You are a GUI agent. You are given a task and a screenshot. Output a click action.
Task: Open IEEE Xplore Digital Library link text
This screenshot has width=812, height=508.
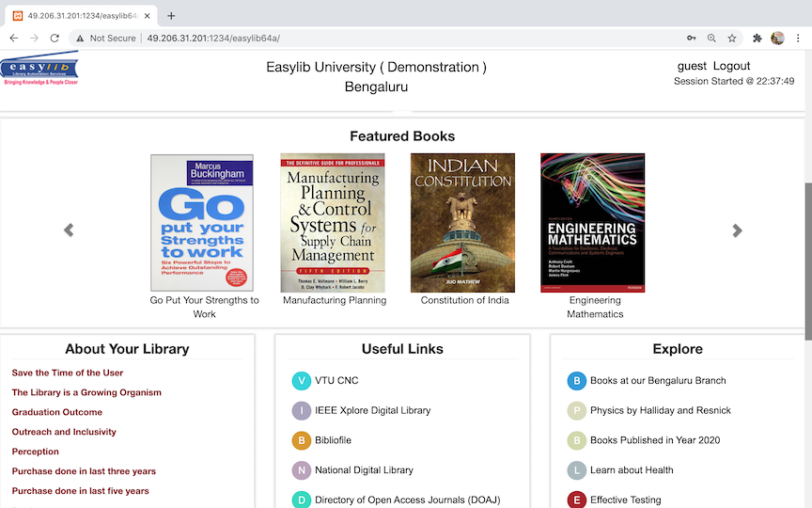(x=373, y=410)
